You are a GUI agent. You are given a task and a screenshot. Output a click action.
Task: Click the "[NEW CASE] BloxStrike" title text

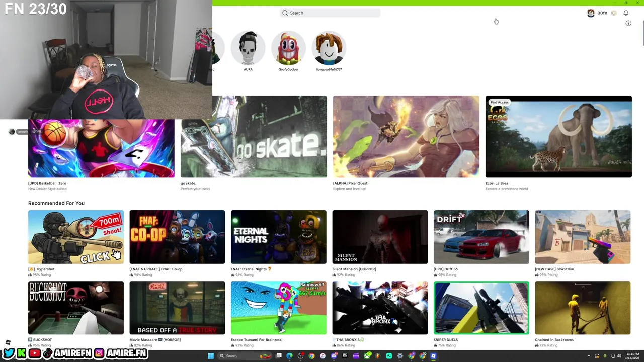[554, 269]
